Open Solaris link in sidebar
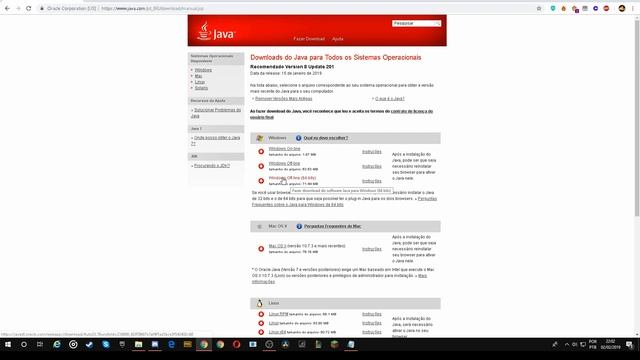This screenshot has height=360, width=640. click(x=201, y=88)
